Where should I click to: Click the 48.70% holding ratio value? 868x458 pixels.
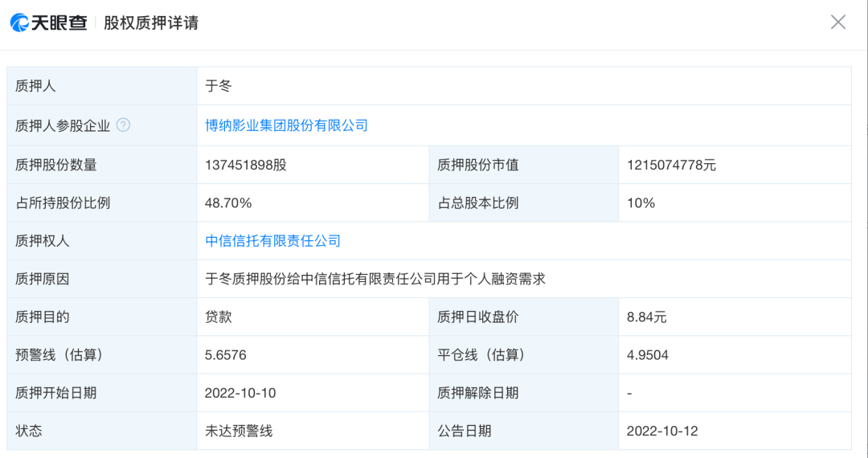[228, 203]
